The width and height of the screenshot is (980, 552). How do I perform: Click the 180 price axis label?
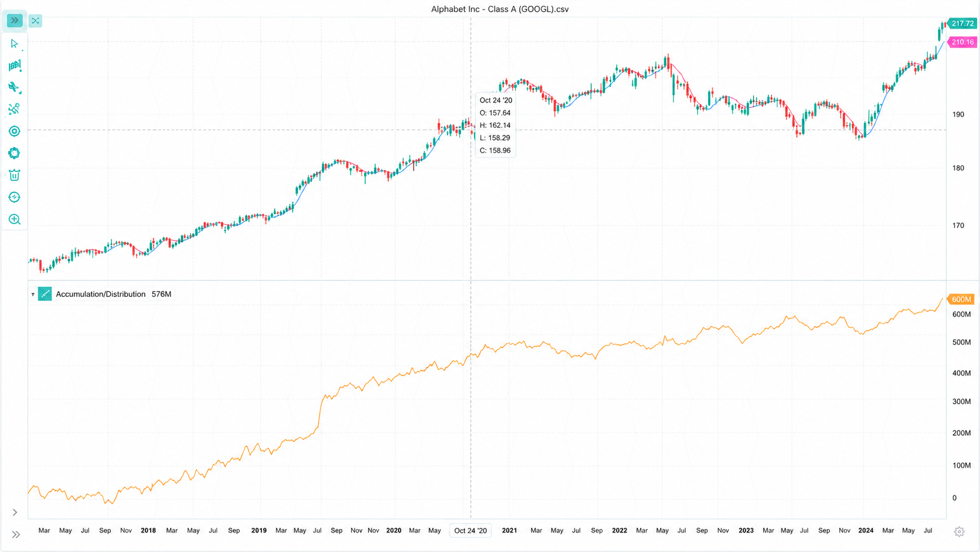(x=958, y=168)
